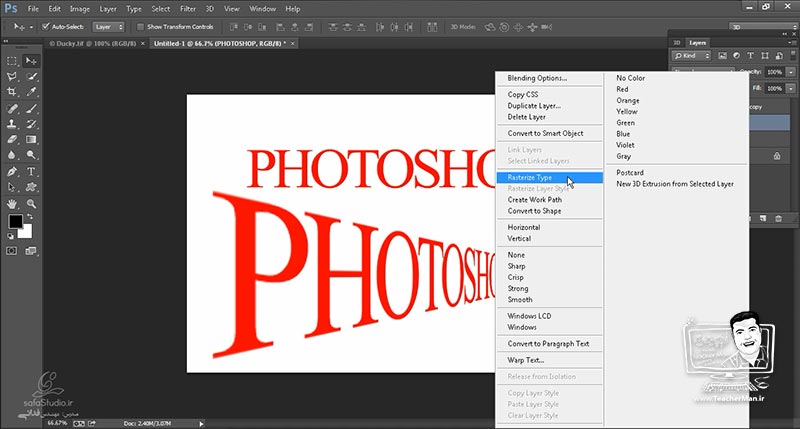Open the Fill slider arrow
This screenshot has width=800, height=429.
tap(791, 88)
